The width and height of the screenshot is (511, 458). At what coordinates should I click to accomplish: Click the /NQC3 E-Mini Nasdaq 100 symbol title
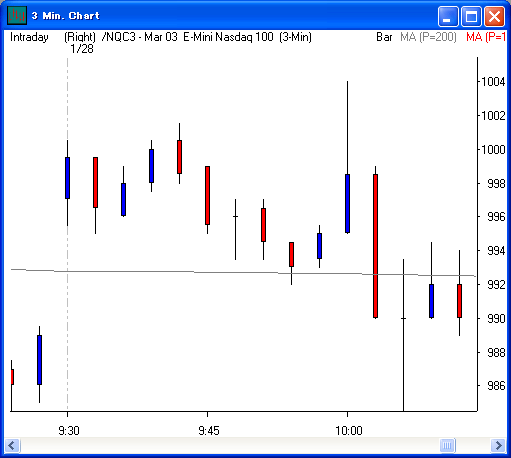[207, 37]
